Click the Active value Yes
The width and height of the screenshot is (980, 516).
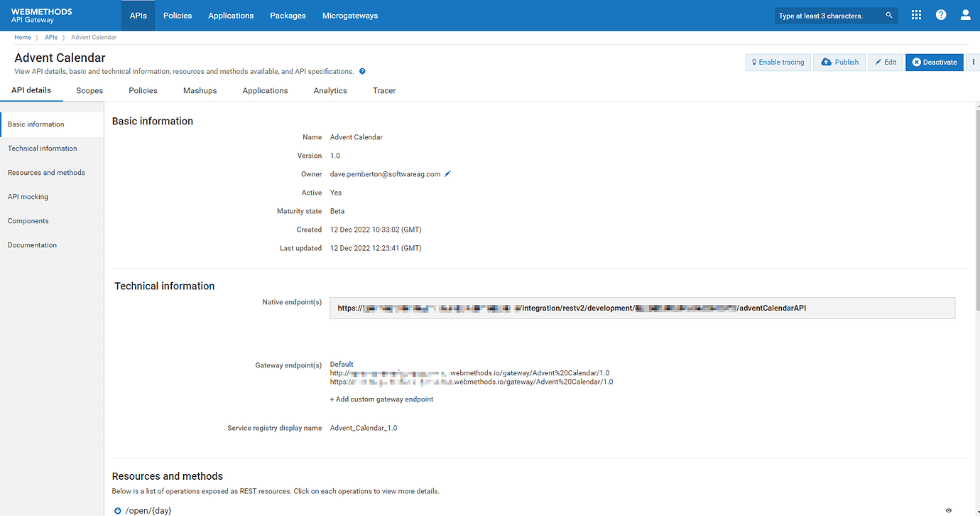336,193
